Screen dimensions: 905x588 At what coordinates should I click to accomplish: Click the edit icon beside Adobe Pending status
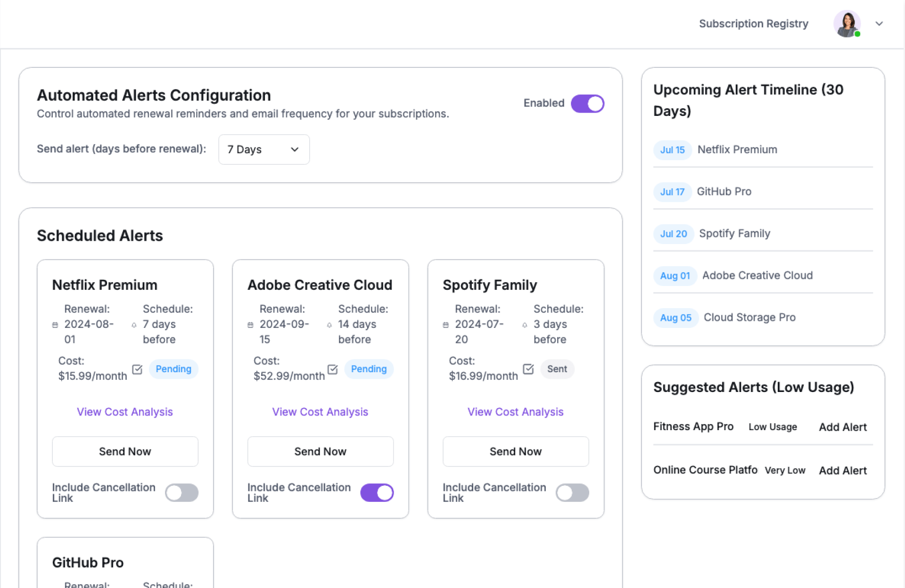(x=332, y=369)
